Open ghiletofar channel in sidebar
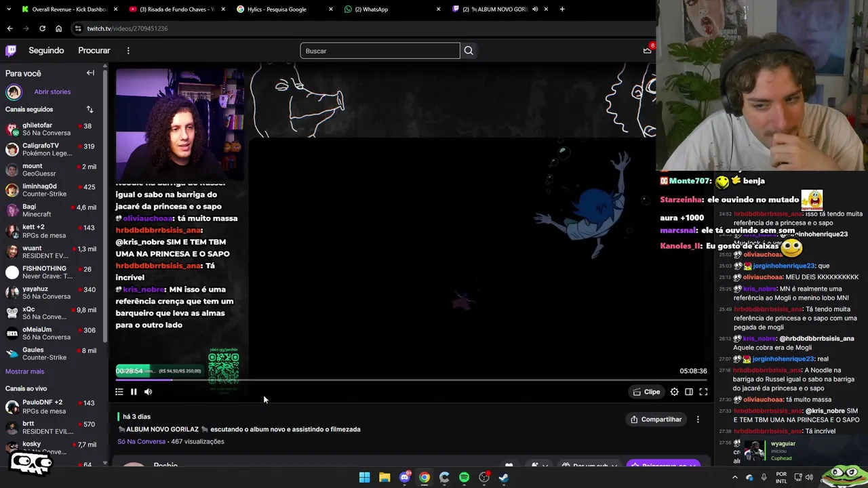This screenshot has width=868, height=488. click(x=52, y=129)
